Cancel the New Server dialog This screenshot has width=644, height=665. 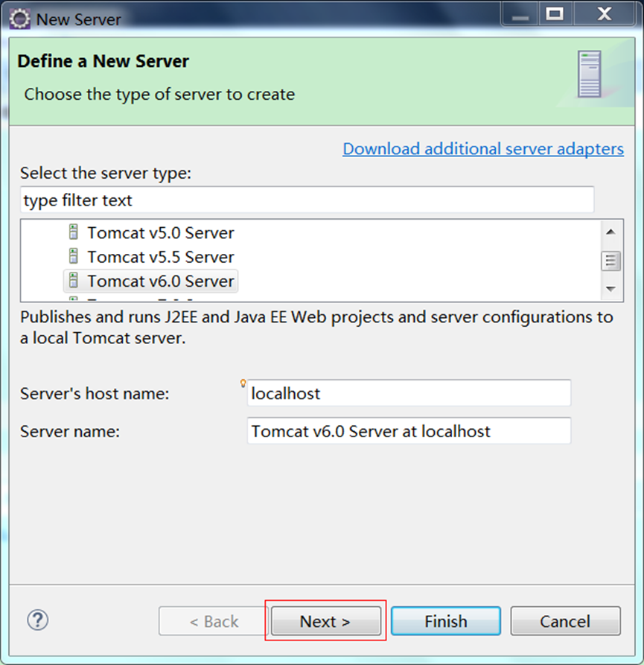565,621
